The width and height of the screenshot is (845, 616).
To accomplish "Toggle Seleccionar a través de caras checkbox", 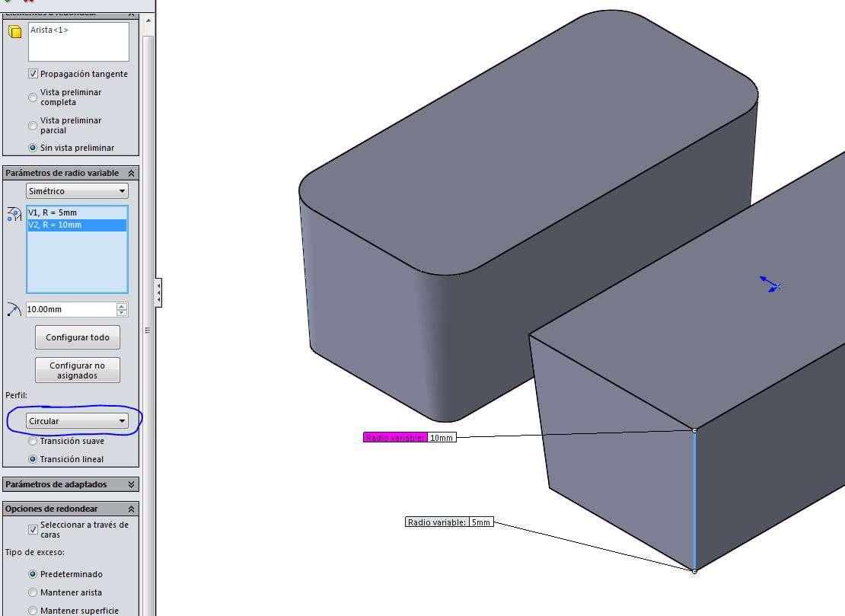I will pyautogui.click(x=33, y=529).
